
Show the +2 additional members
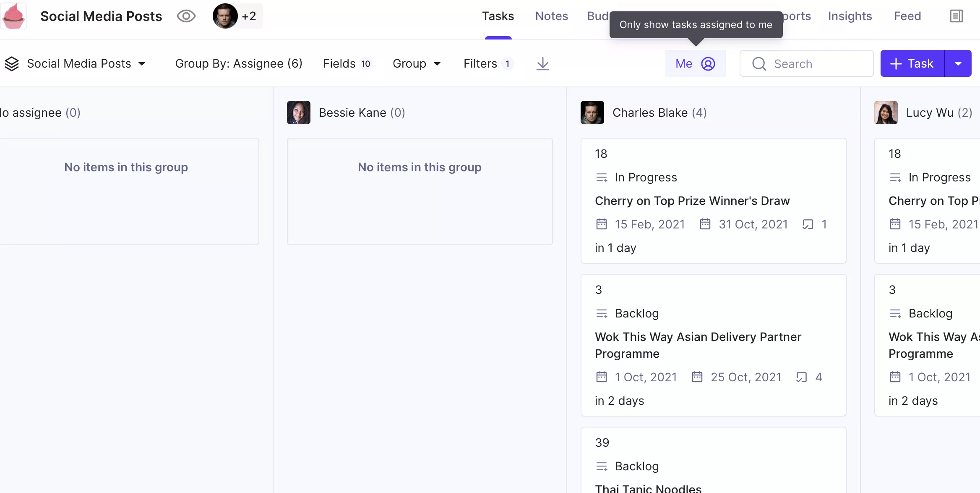(249, 16)
